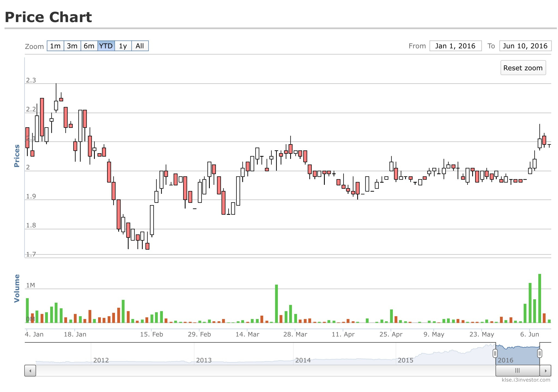Image resolution: width=558 pixels, height=392 pixels.
Task: Click the tallest green volume bar
Action: 539,298
